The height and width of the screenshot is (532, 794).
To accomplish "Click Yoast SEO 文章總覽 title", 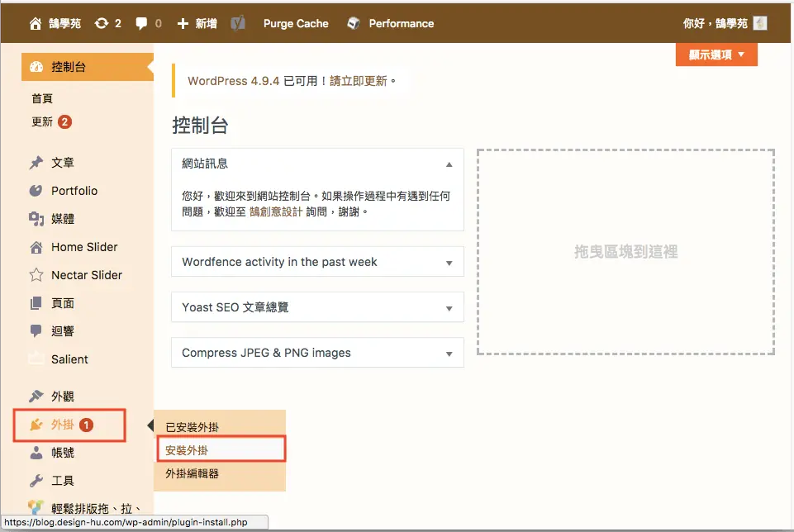I will click(x=235, y=307).
